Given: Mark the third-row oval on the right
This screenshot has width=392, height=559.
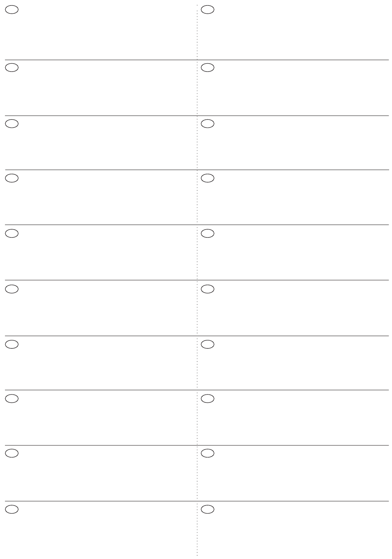Looking at the screenshot, I should pyautogui.click(x=208, y=123).
